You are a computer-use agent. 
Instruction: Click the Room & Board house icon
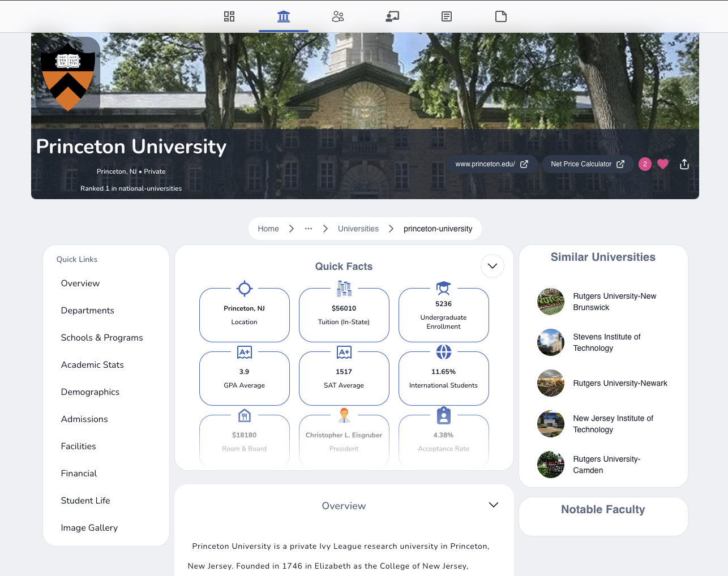[245, 415]
